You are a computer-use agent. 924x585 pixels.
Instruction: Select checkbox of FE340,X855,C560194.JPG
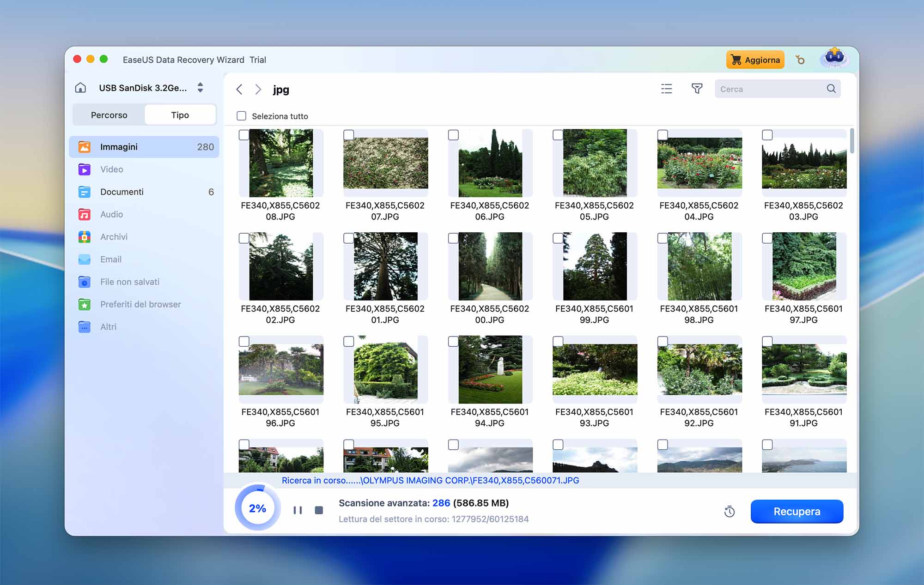(453, 341)
